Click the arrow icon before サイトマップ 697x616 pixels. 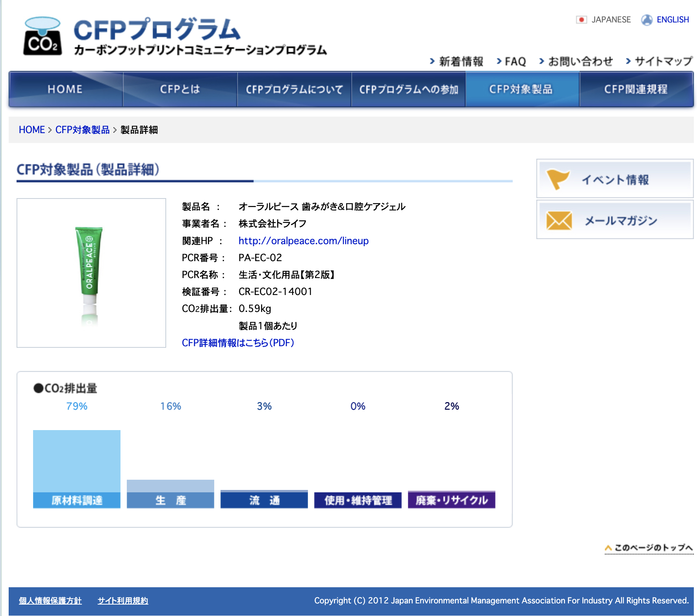click(628, 61)
